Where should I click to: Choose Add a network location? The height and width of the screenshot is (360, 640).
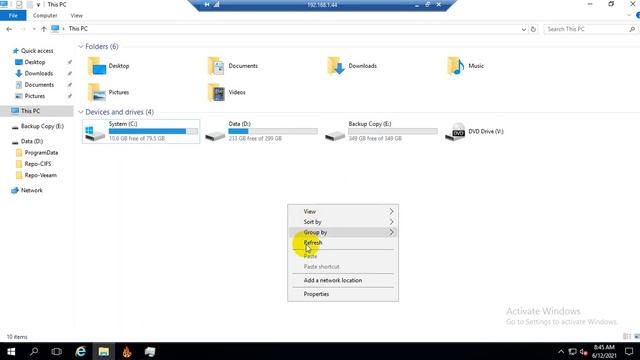pos(343,280)
